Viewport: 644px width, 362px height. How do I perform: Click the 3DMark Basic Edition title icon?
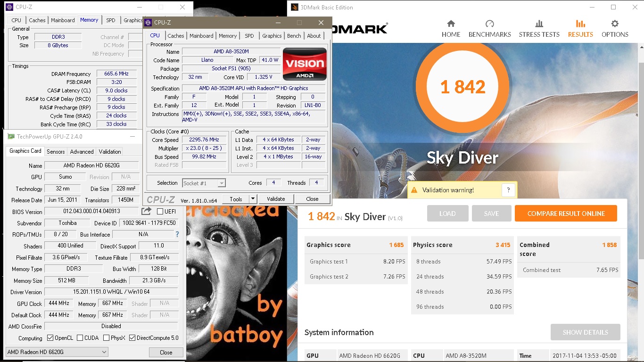pos(295,7)
